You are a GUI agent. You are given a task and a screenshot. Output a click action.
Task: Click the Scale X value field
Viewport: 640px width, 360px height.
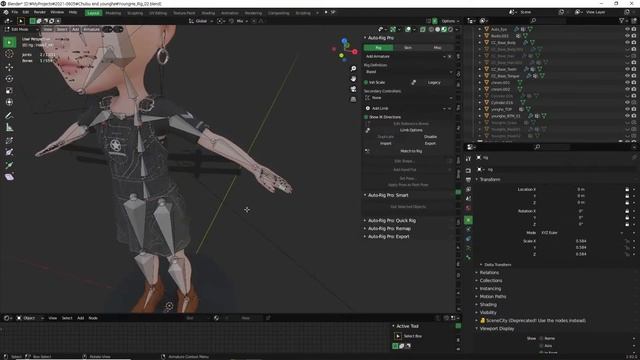581,241
